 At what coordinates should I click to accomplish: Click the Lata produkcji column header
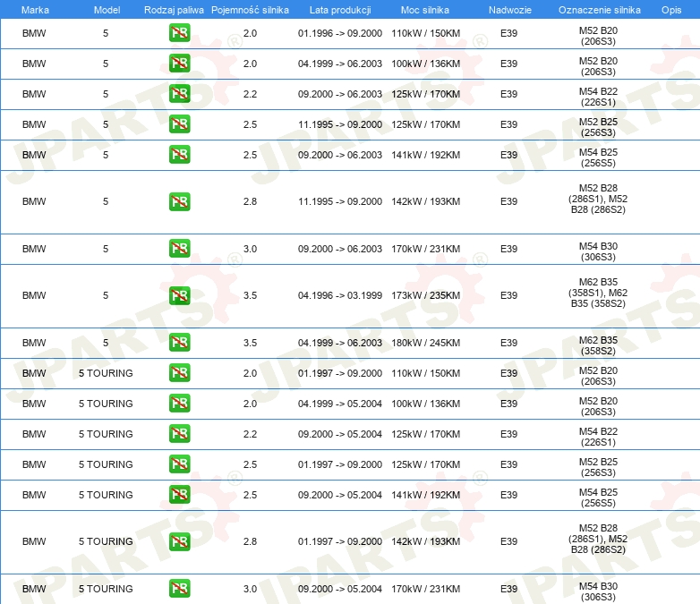pyautogui.click(x=339, y=9)
